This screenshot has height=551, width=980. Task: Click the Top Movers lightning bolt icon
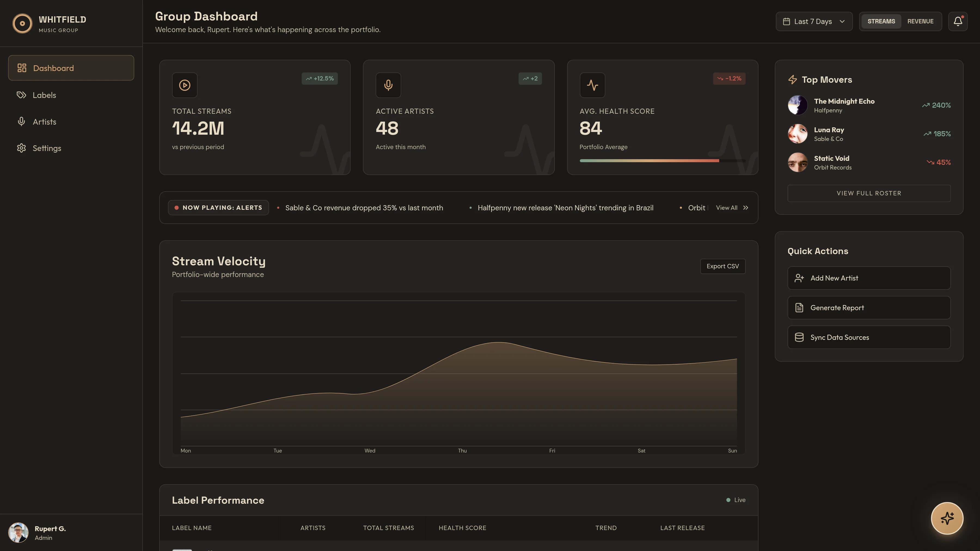[793, 79]
